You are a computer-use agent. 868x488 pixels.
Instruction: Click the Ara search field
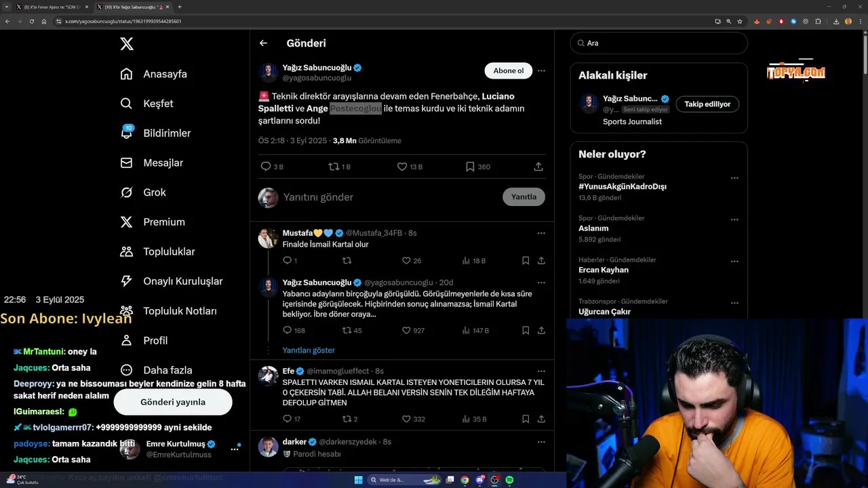point(658,43)
